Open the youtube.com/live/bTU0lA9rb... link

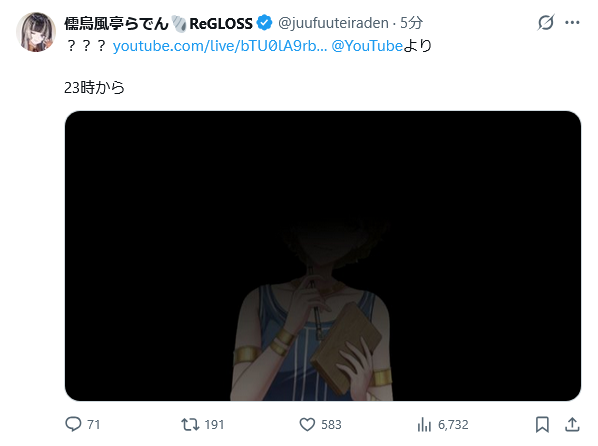point(220,46)
